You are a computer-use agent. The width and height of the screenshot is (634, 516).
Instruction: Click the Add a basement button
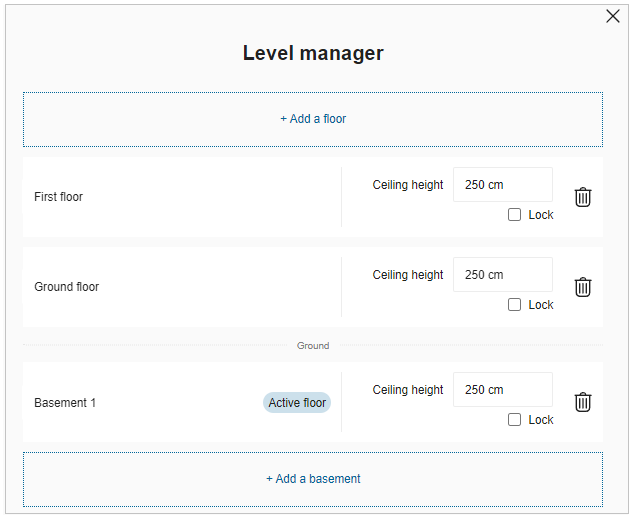click(x=313, y=479)
